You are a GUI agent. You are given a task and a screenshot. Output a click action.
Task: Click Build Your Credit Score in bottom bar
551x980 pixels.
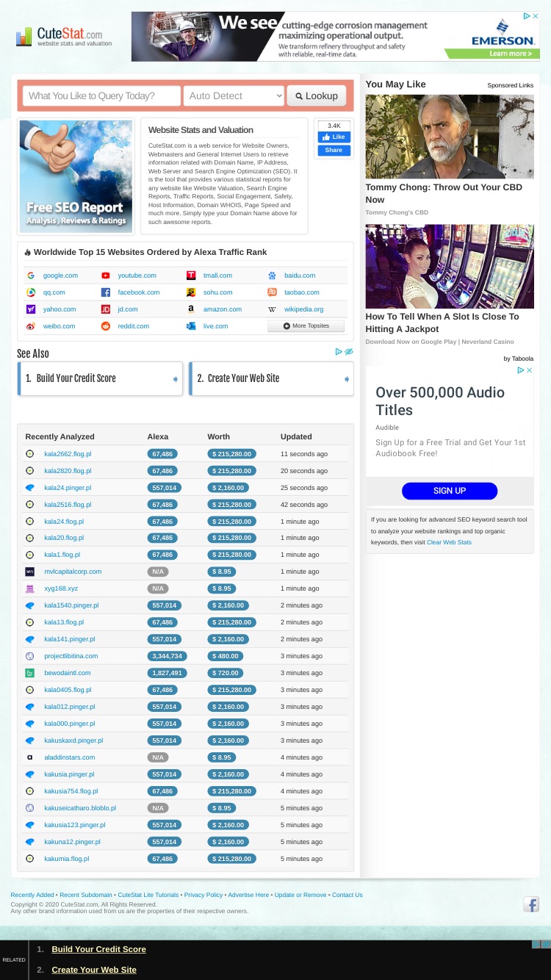pyautogui.click(x=98, y=949)
